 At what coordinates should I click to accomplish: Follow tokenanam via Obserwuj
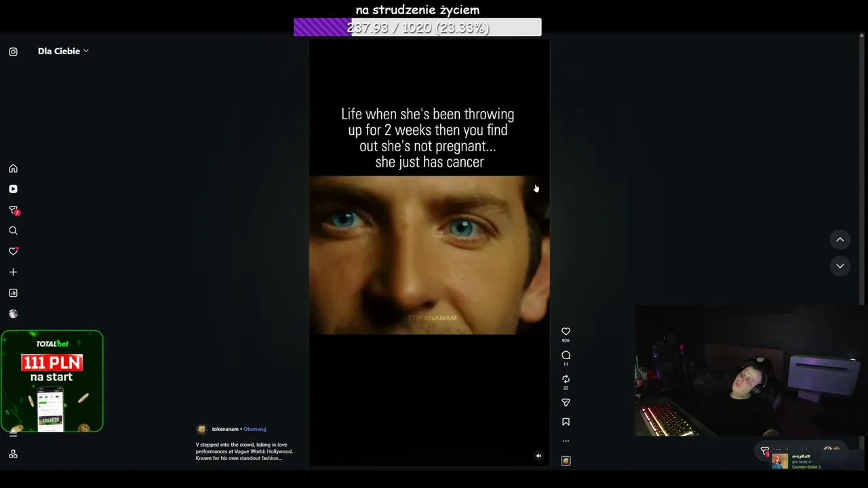255,429
